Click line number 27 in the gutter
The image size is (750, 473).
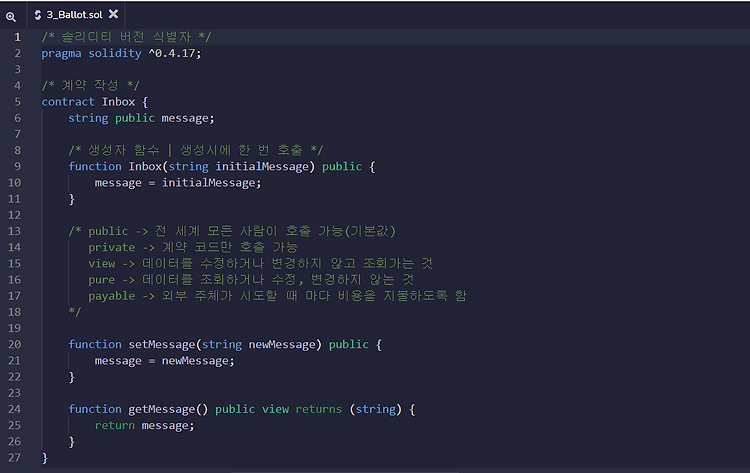click(14, 458)
